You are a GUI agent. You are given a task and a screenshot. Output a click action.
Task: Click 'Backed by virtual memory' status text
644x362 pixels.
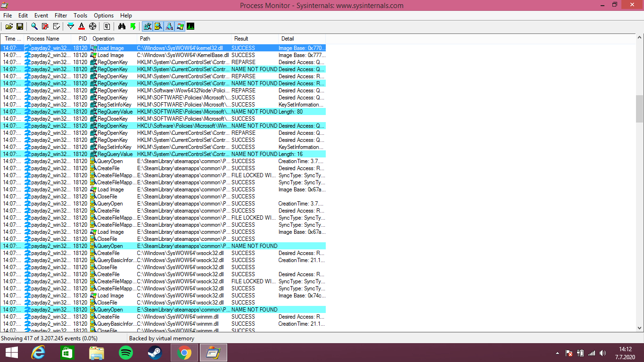[x=162, y=338]
